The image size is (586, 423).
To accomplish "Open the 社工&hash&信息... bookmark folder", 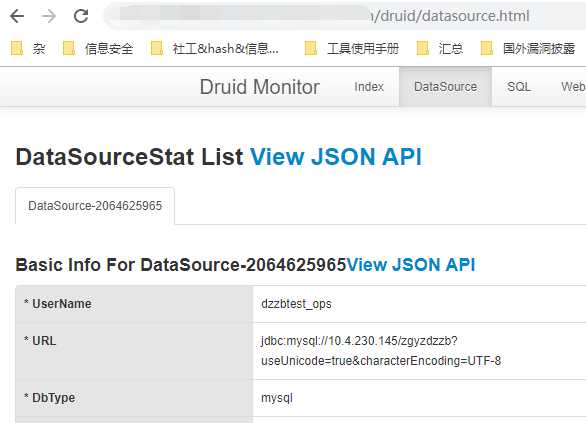I will click(x=215, y=49).
